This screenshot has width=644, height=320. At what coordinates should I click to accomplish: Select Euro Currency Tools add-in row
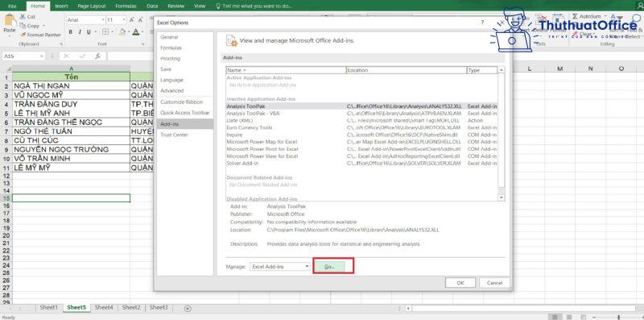(361, 127)
